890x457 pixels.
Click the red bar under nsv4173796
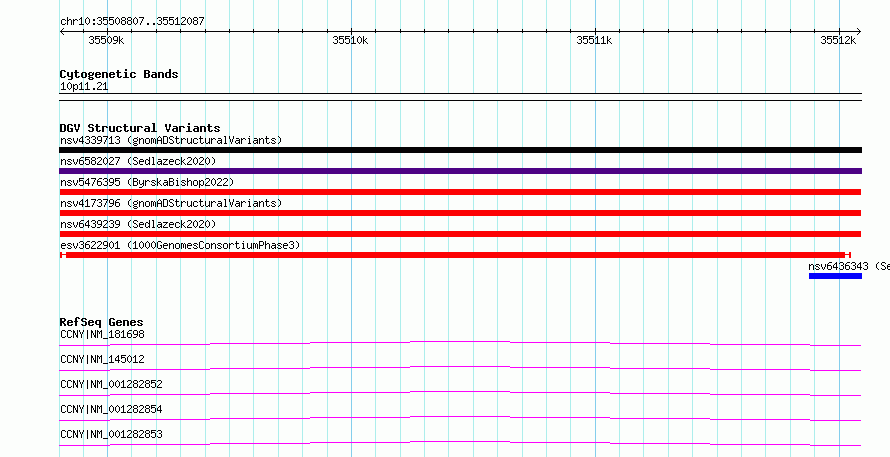[x=460, y=213]
